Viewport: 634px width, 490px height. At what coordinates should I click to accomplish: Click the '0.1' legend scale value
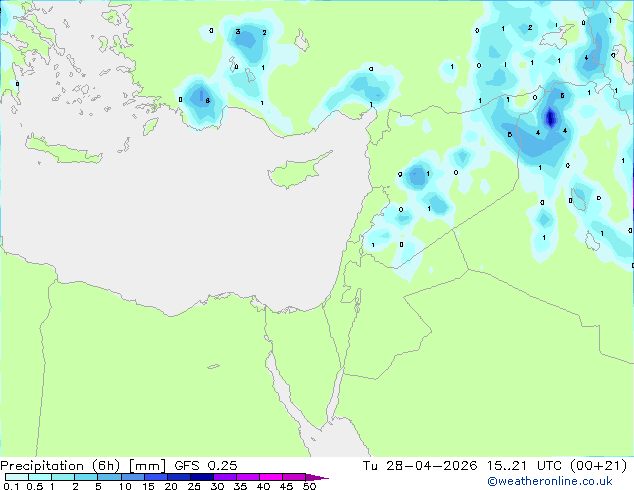coord(11,486)
